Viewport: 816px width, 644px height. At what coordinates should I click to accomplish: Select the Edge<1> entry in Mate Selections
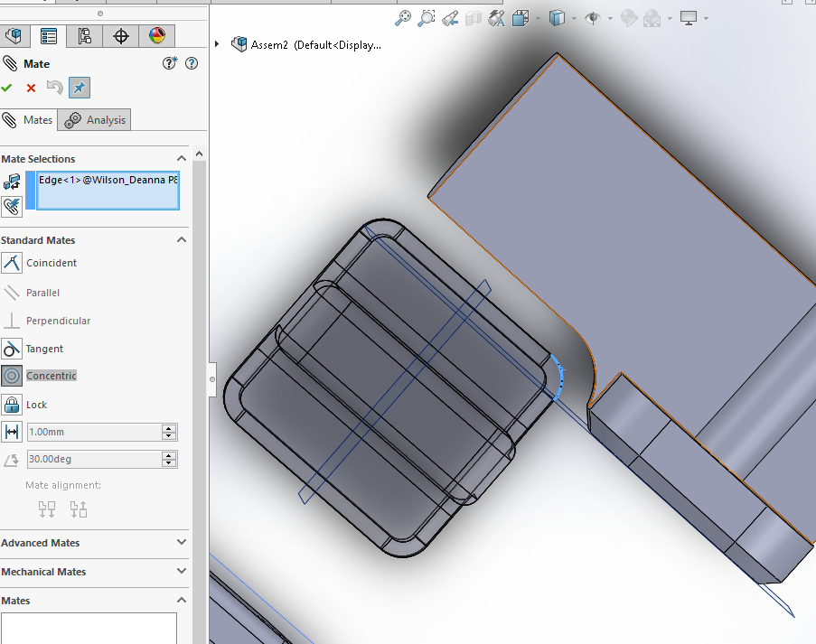pos(102,180)
